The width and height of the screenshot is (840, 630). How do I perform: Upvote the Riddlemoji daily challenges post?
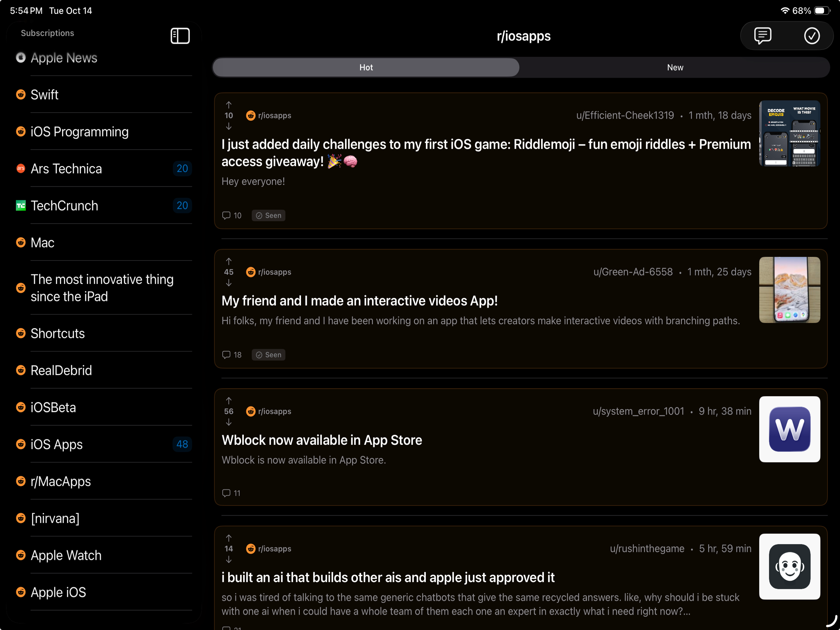click(229, 105)
